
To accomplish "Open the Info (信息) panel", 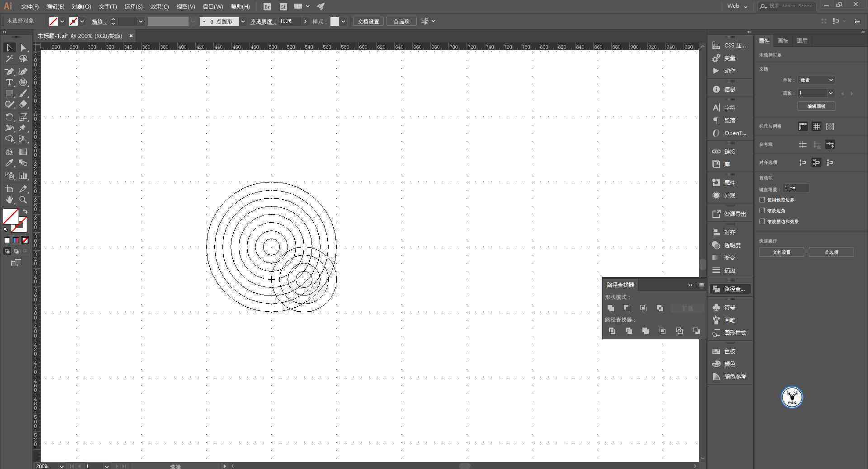I will coord(730,89).
